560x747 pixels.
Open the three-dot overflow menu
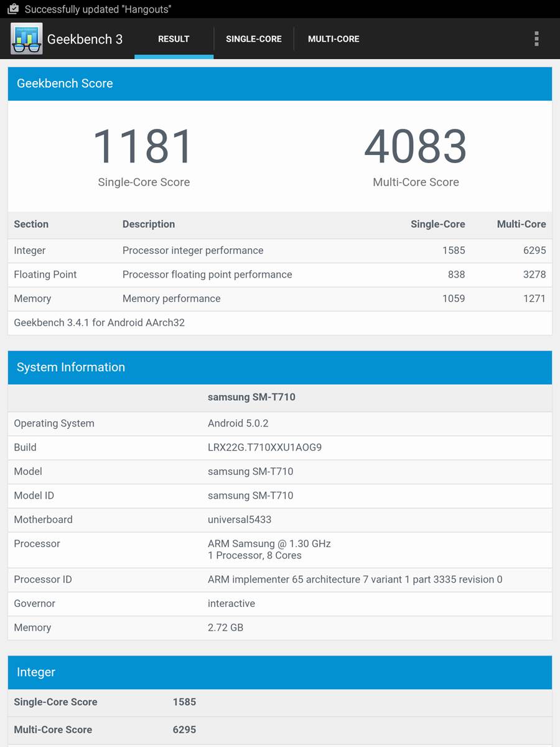click(x=536, y=39)
